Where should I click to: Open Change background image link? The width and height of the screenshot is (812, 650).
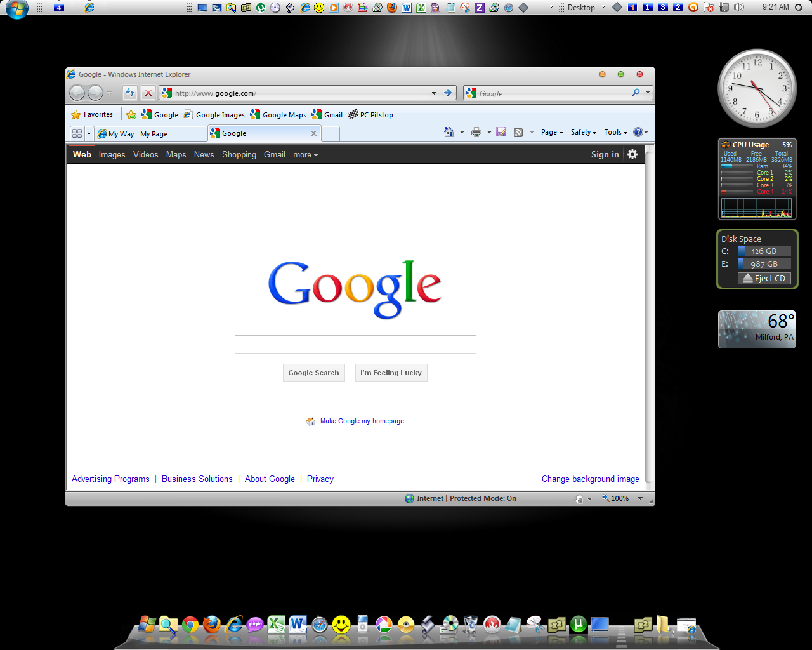(591, 479)
